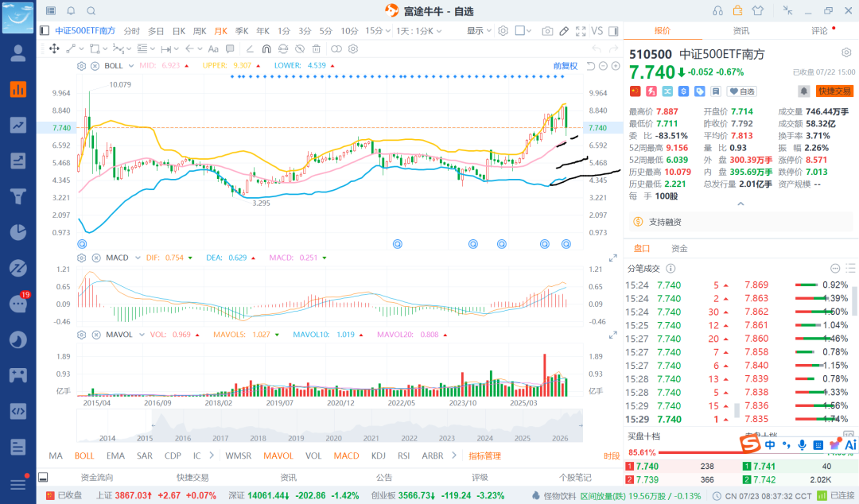Switch to 日K daily chart
The width and height of the screenshot is (859, 504).
point(179,31)
